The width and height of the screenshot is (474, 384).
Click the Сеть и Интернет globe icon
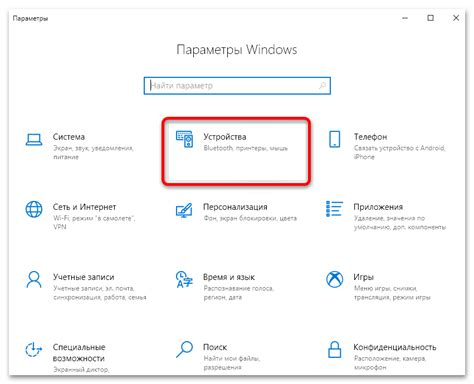(34, 209)
